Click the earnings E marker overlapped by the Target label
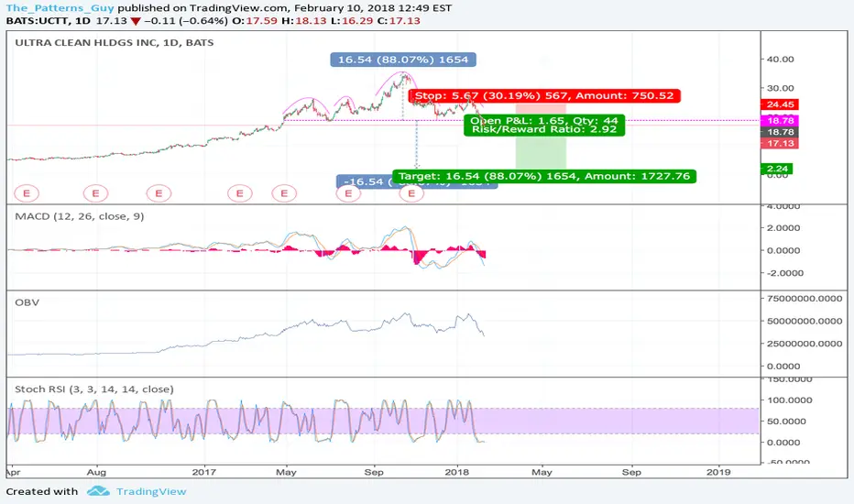Viewport: 854px width, 504px height. tap(411, 193)
